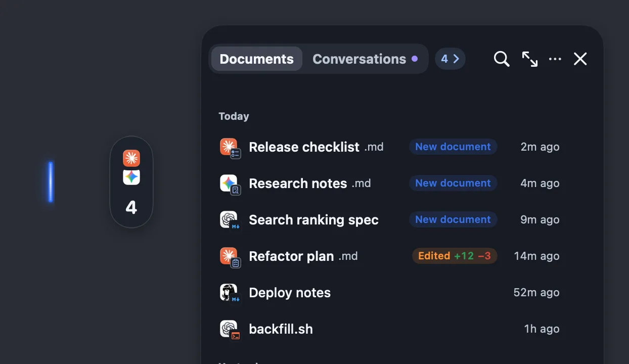
Task: Open the 4 chevron counter pill
Action: [450, 59]
